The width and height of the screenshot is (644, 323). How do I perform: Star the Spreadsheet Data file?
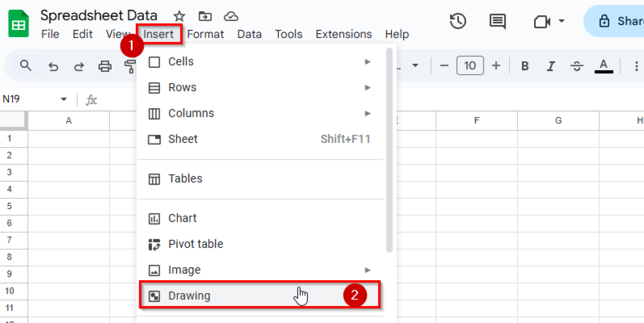point(179,16)
